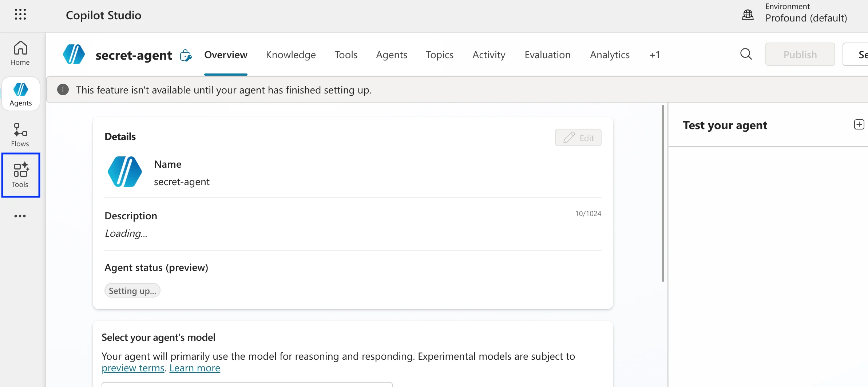
Task: Switch to the Evaluation tab
Action: [x=547, y=55]
